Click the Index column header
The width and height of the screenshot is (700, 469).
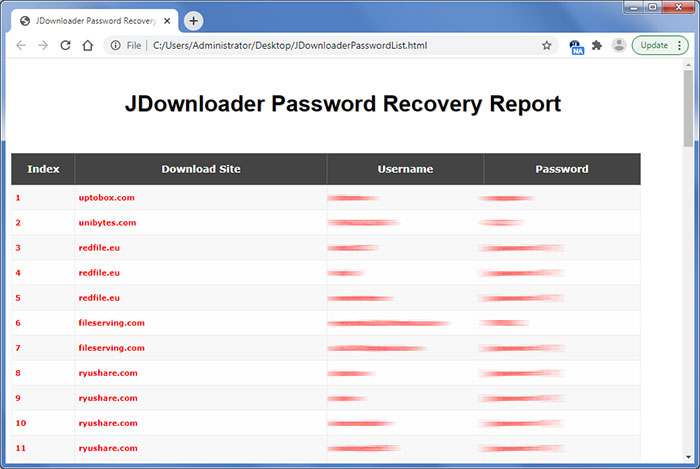click(43, 169)
